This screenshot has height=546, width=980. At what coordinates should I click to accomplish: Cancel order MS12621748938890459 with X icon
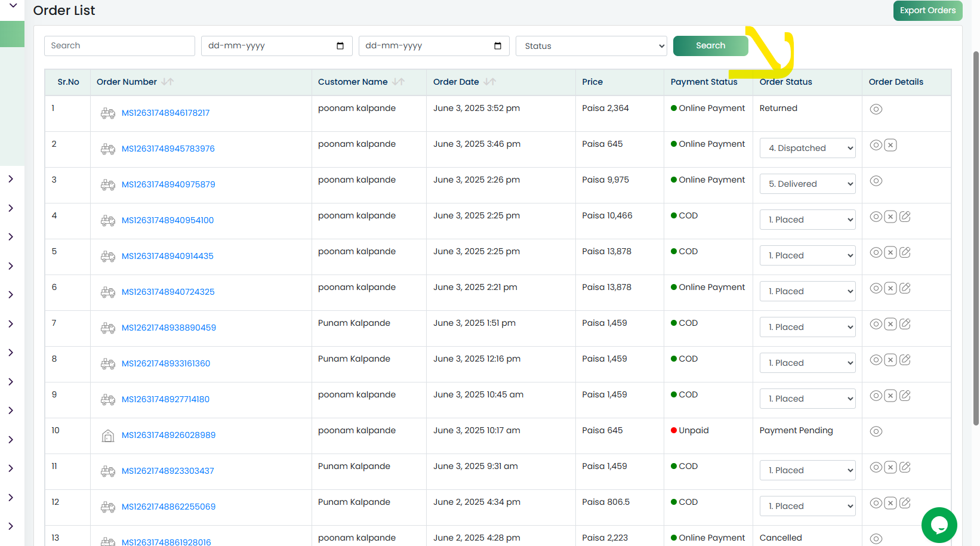(890, 324)
